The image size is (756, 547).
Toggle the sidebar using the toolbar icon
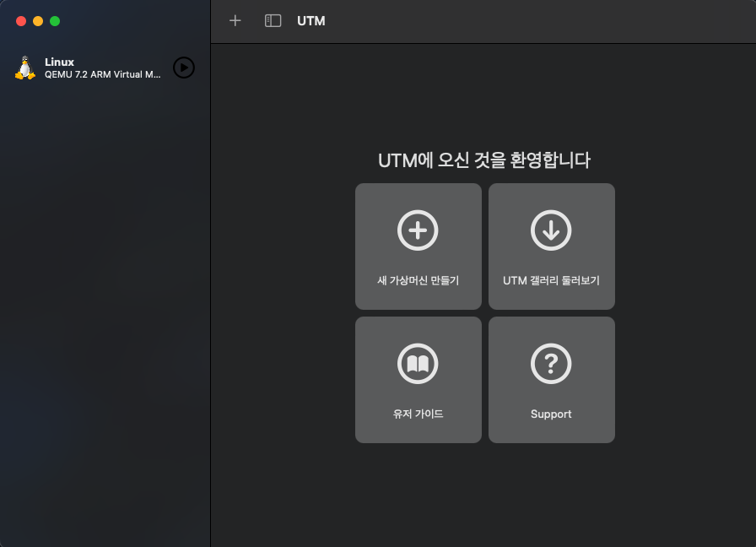point(273,21)
